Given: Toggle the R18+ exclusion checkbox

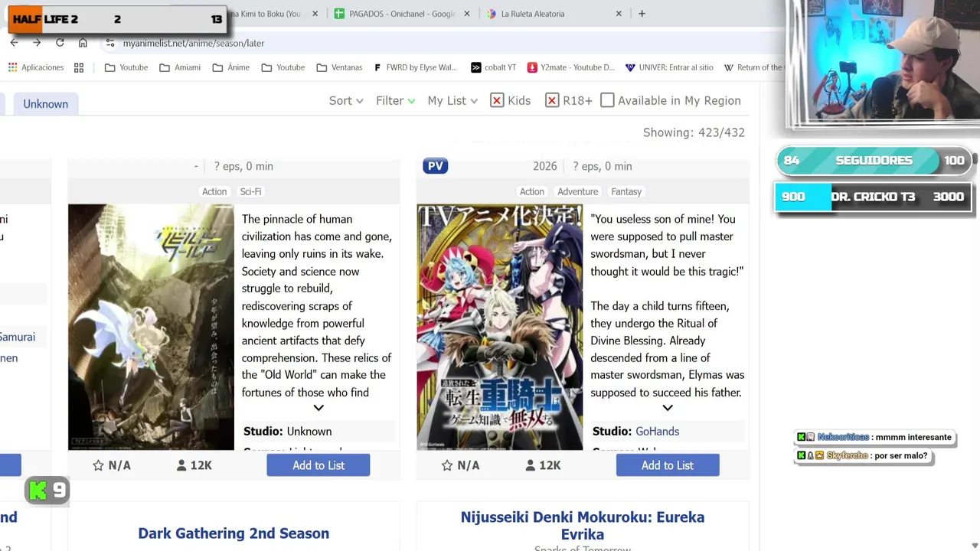Looking at the screenshot, I should 552,100.
